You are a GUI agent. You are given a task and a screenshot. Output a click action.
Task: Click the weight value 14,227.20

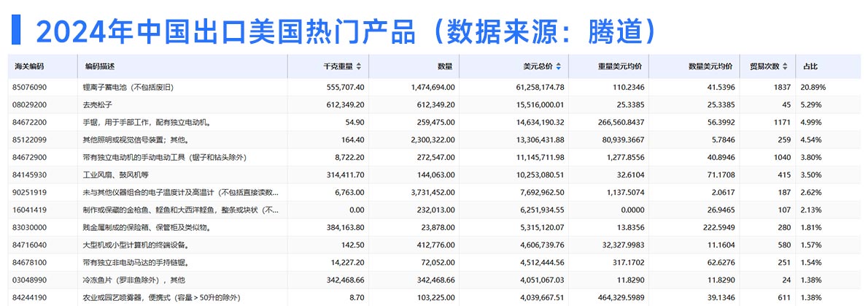coord(346,263)
